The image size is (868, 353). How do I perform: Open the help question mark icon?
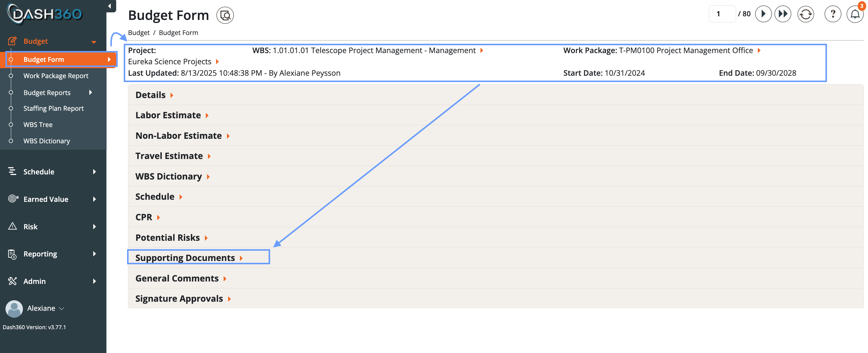click(832, 14)
